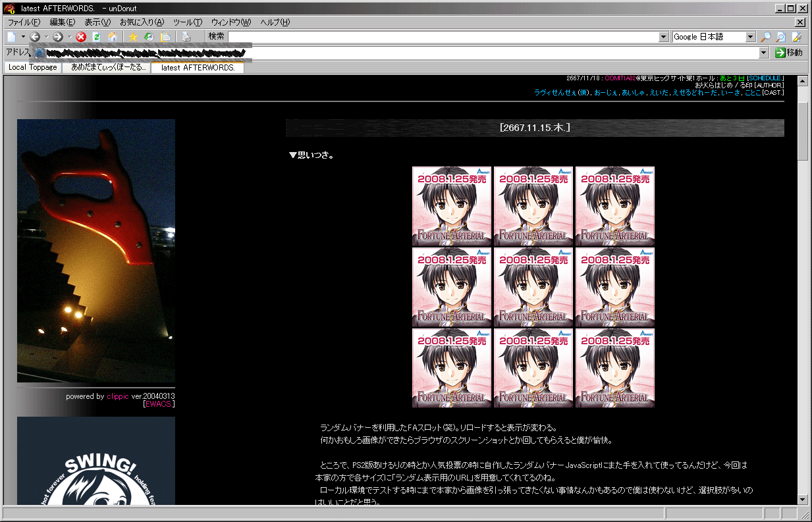Click the top-left Fortune Arterial banner in grid

point(452,206)
